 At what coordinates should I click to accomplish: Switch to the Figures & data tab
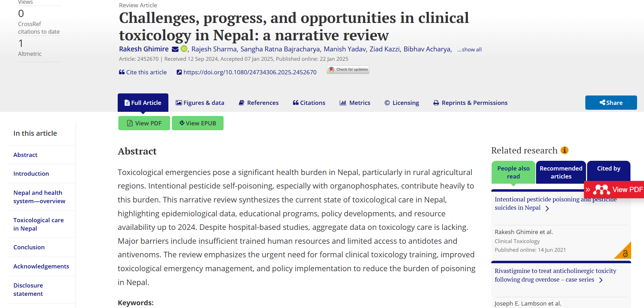click(200, 103)
